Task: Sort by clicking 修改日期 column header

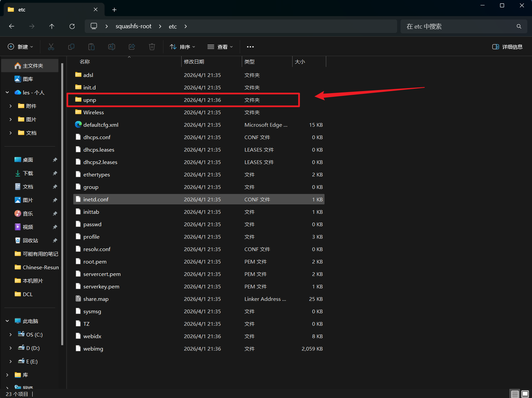Action: point(194,62)
